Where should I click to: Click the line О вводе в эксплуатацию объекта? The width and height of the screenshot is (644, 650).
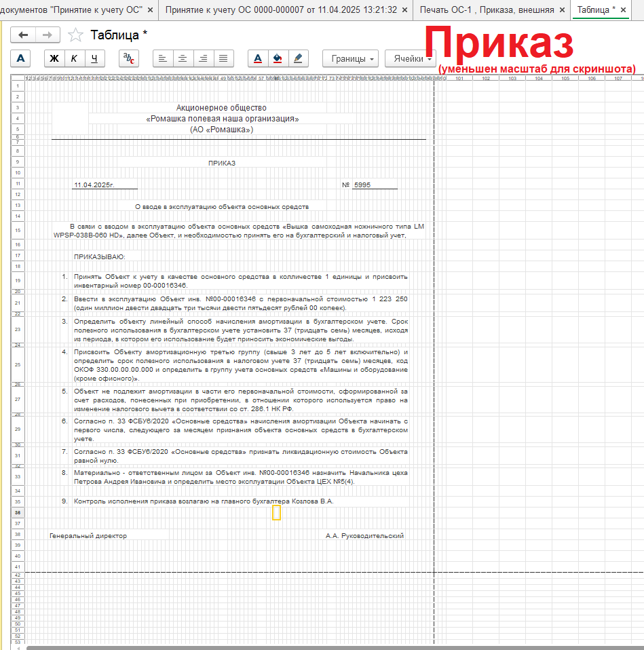(222, 207)
